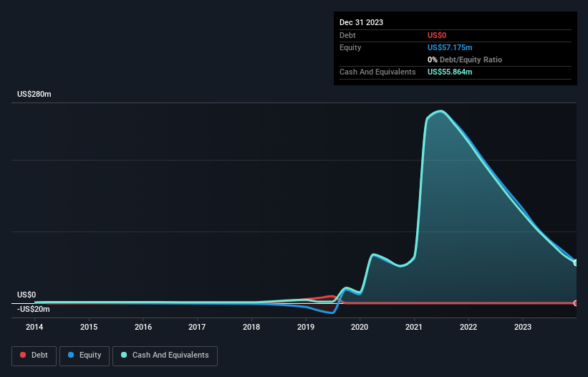Toggle the Equity series legend button
Screen dimensions: 588x377
tap(85, 355)
